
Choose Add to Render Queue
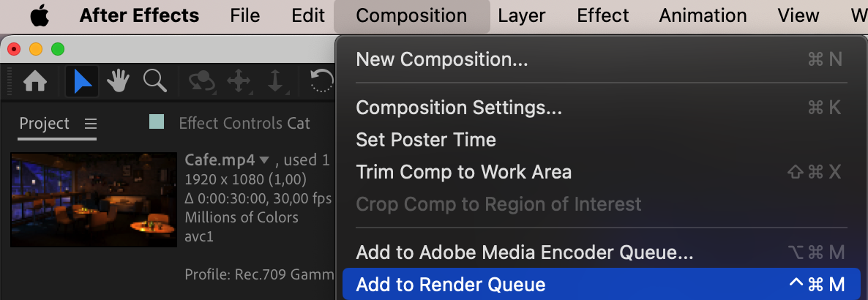pyautogui.click(x=450, y=284)
